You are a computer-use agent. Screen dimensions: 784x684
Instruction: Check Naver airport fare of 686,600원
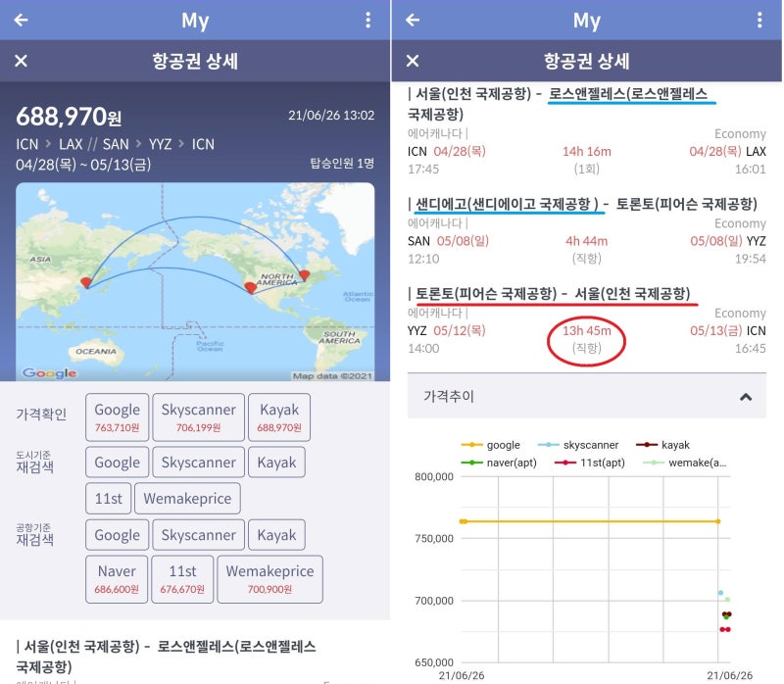pos(116,578)
